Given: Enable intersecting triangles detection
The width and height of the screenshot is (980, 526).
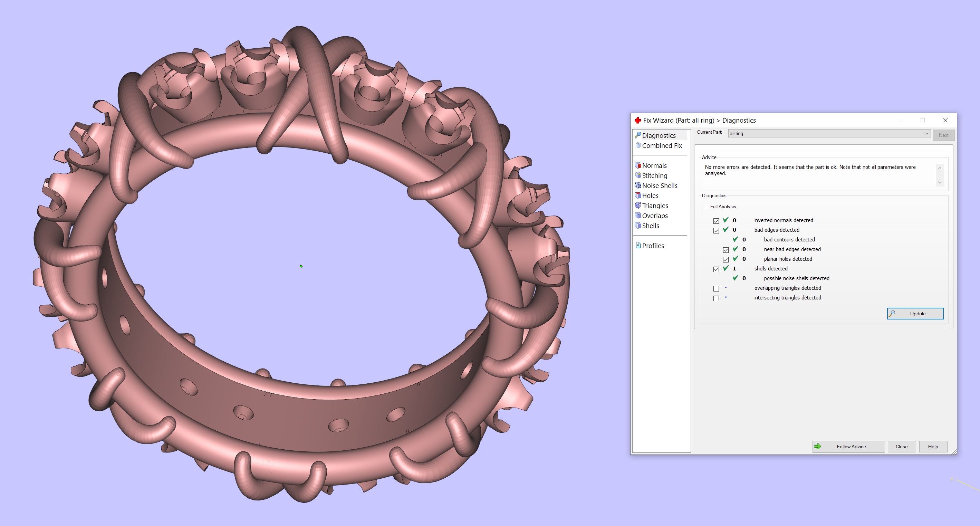Looking at the screenshot, I should pyautogui.click(x=717, y=298).
